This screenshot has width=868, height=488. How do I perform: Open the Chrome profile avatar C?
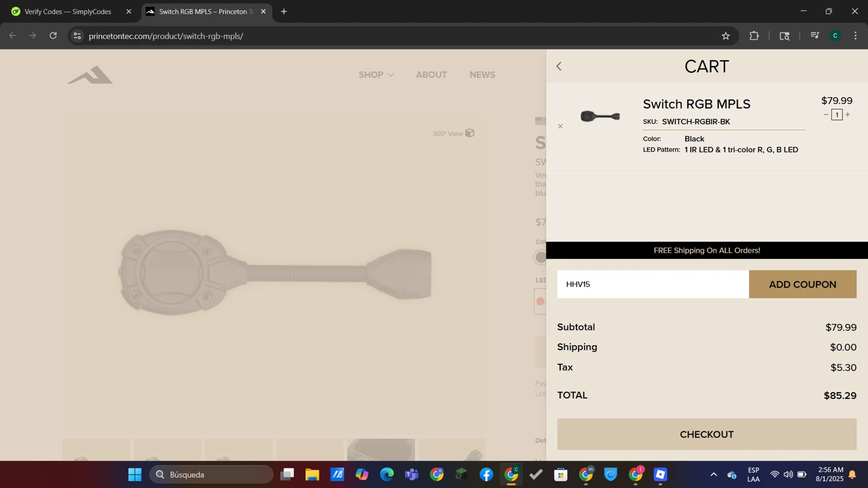click(x=835, y=36)
